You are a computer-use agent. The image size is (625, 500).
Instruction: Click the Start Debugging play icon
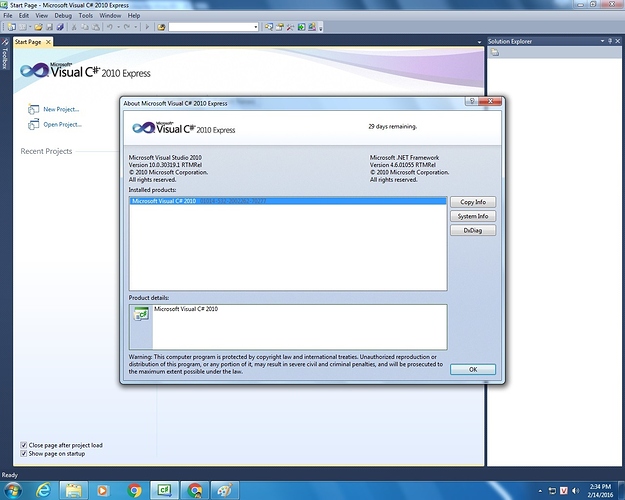pos(147,27)
